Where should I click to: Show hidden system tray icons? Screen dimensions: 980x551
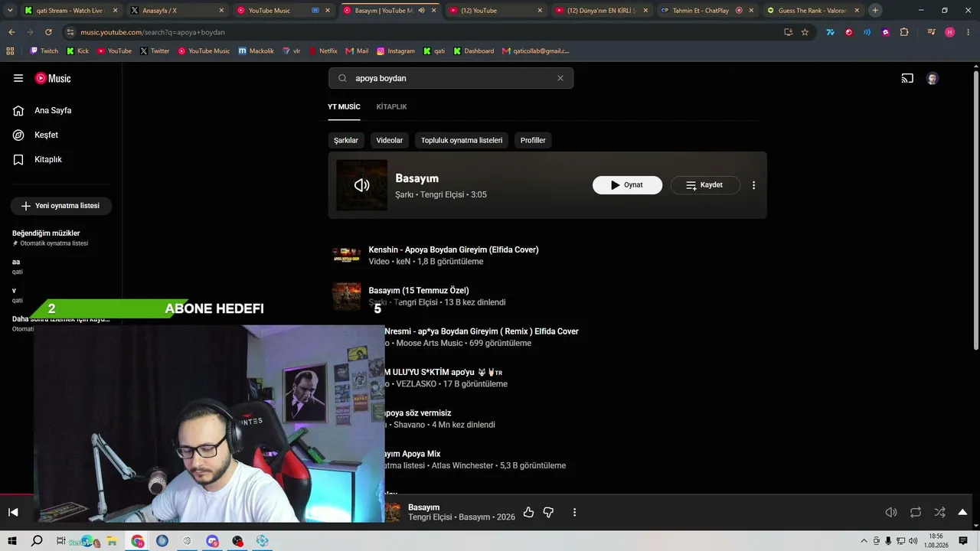point(864,541)
